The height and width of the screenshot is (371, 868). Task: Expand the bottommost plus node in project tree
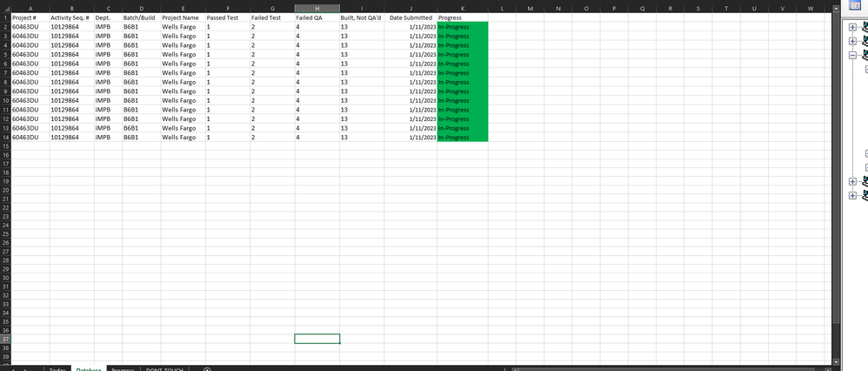coord(852,195)
